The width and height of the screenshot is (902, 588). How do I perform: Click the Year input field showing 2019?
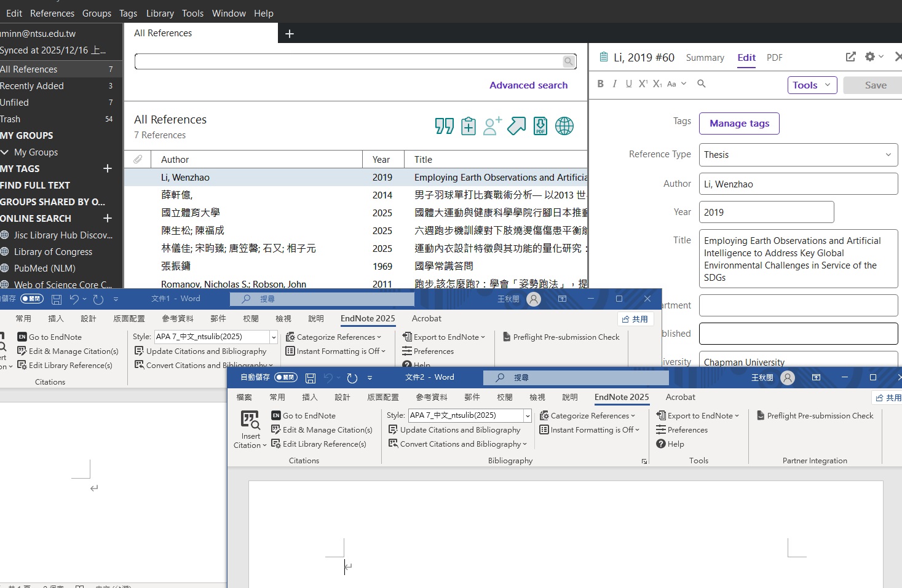(x=766, y=213)
